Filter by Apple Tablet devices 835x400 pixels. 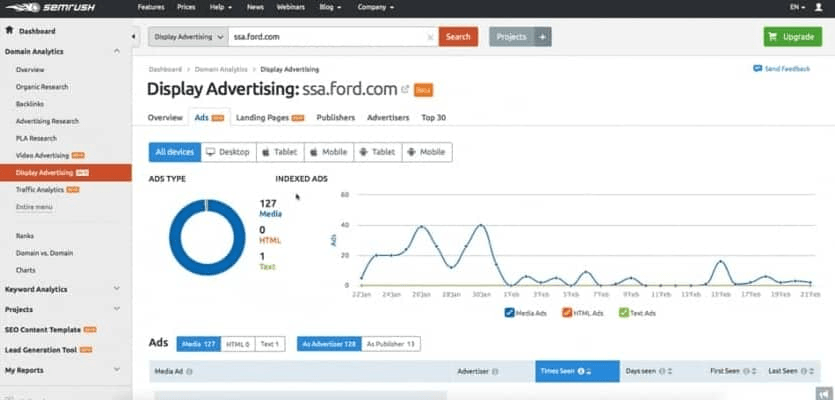[280, 152]
